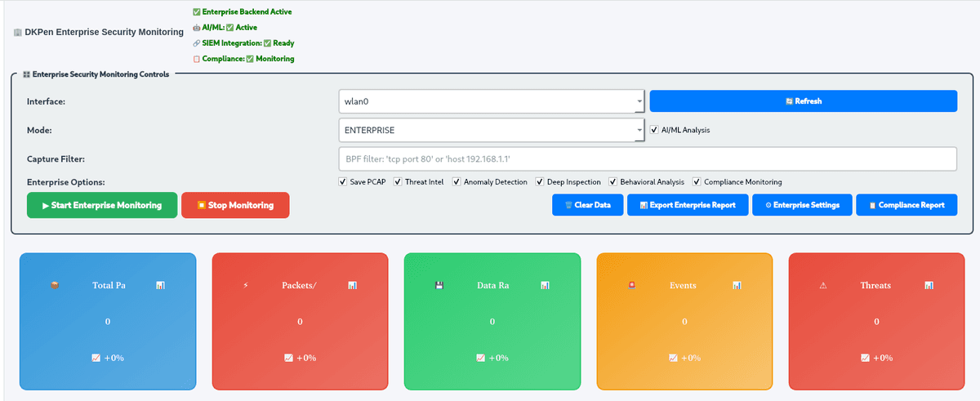Toggle the Anomaly Detection checkbox
Image resolution: width=980 pixels, height=401 pixels.
point(457,182)
